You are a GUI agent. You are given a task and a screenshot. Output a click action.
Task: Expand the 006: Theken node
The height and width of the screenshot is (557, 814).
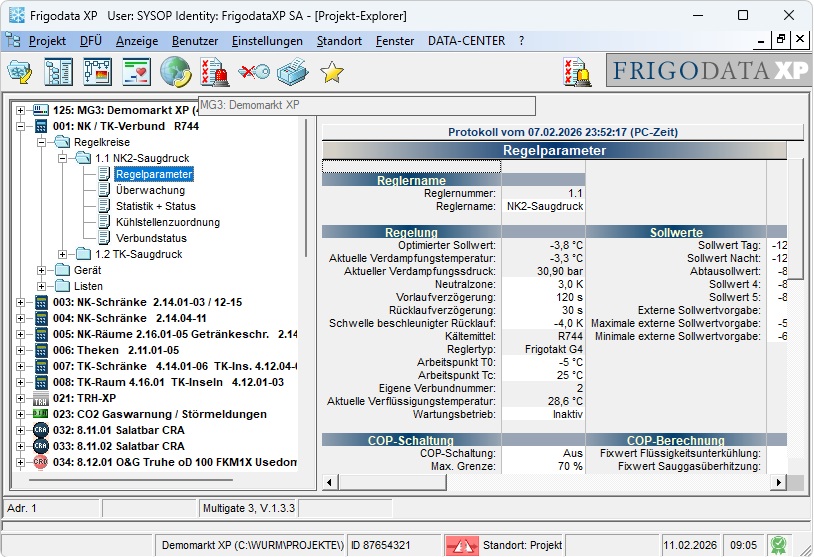point(20,350)
